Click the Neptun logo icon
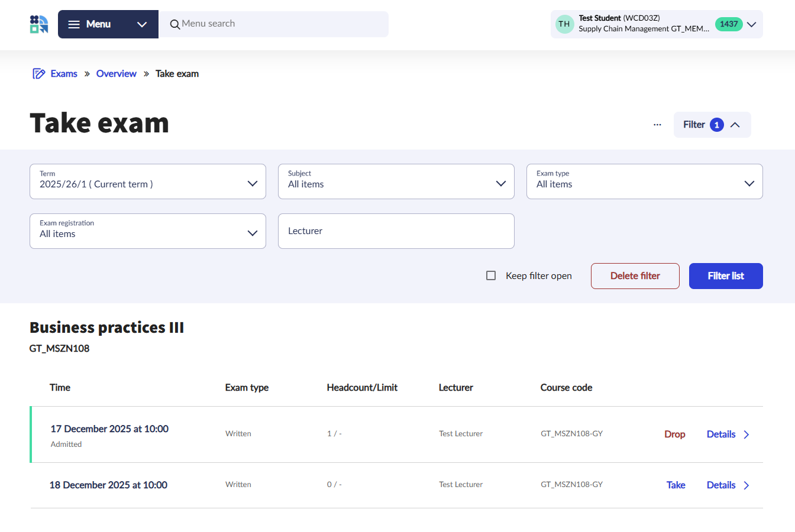Viewport: 795px width, 532px height. click(39, 24)
